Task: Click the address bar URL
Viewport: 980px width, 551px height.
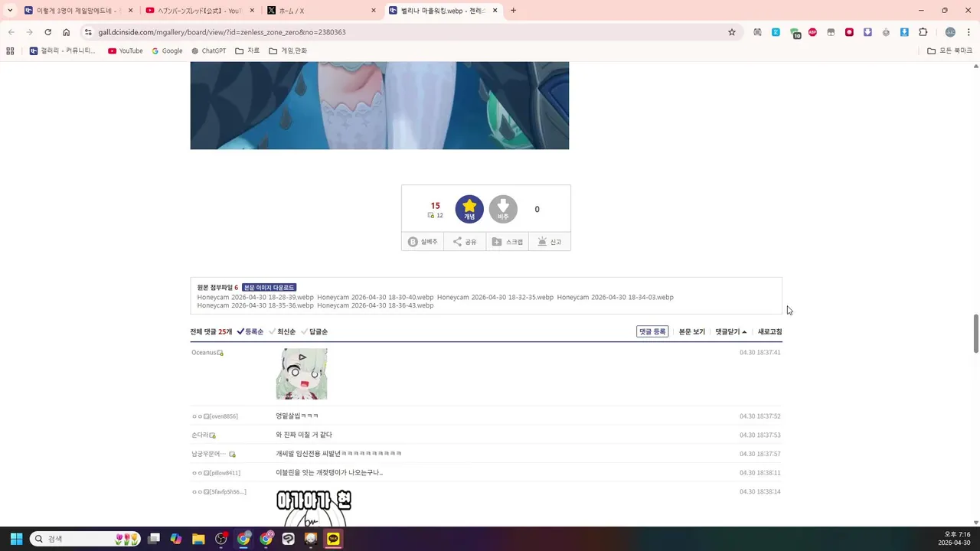Action: pos(222,32)
